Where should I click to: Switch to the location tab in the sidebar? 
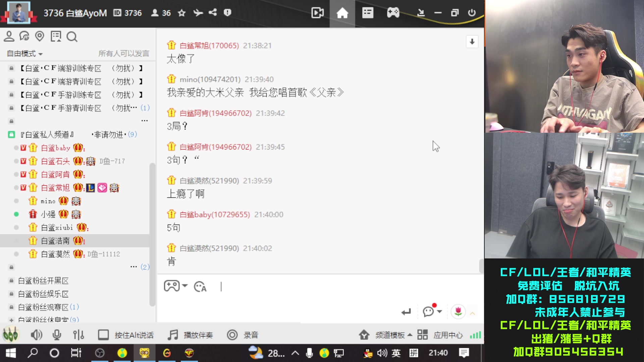pos(40,37)
